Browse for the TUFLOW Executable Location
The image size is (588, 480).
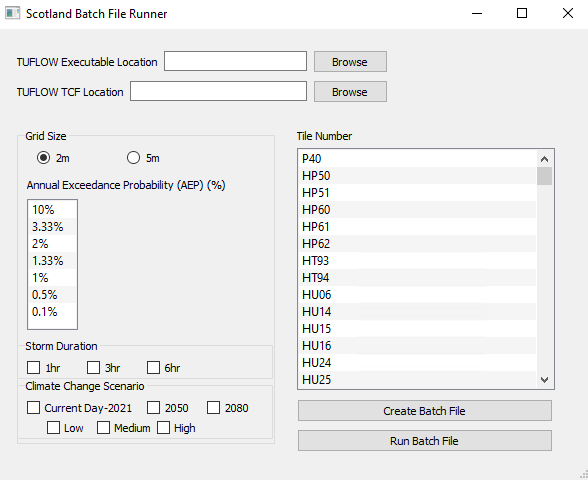[350, 62]
